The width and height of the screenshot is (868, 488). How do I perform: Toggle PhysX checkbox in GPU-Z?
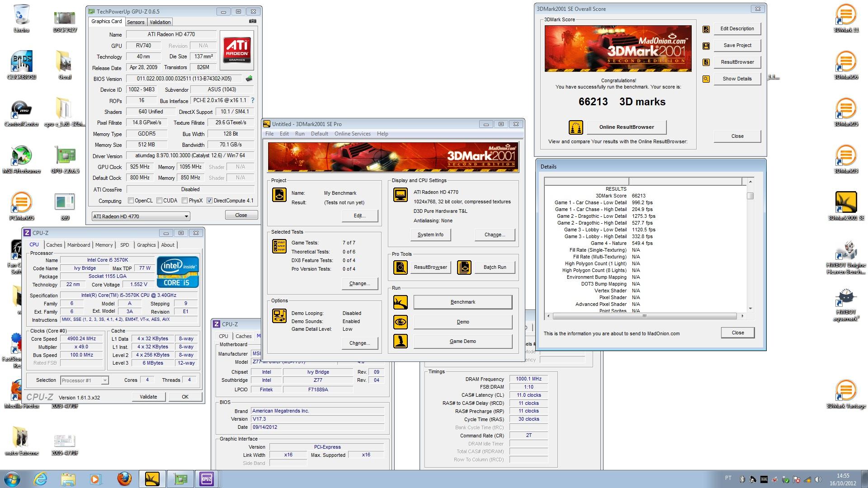pyautogui.click(x=184, y=201)
